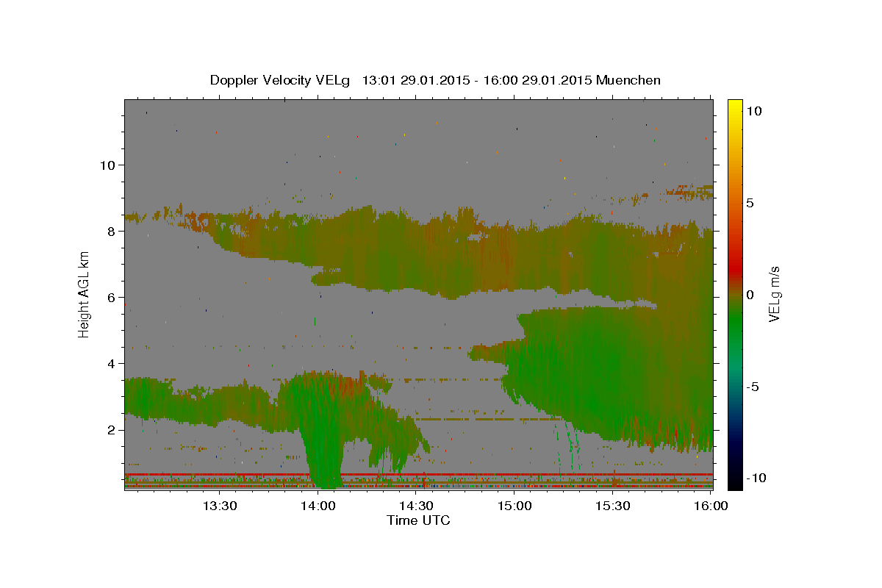
Task: Click the "VELg m/s" colorbar label
Action: click(774, 294)
